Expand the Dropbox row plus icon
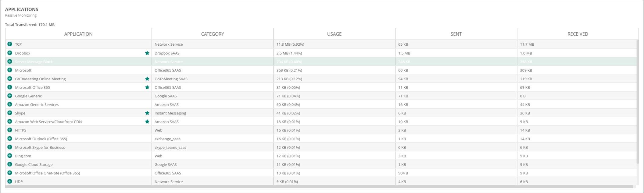This screenshot has height=193, width=644. 10,53
